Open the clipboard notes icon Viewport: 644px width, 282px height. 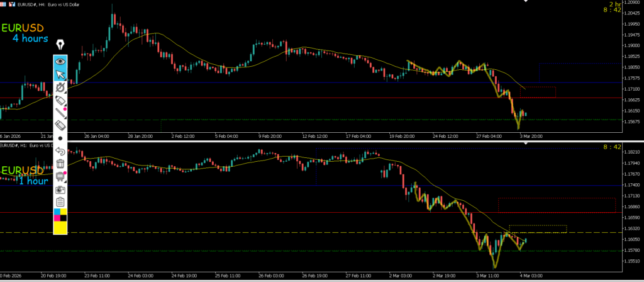click(60, 201)
